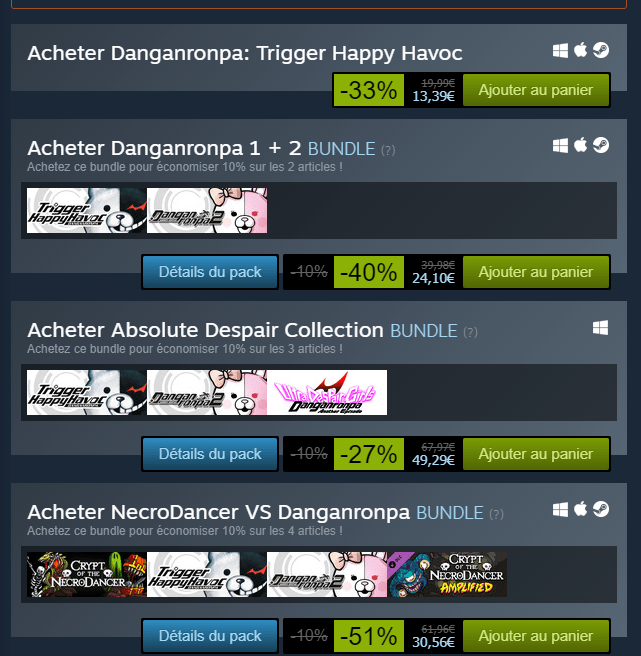Click the SteamOS icon for Trigger Happy Havoc
Image resolution: width=641 pixels, height=656 pixels.
click(x=601, y=50)
